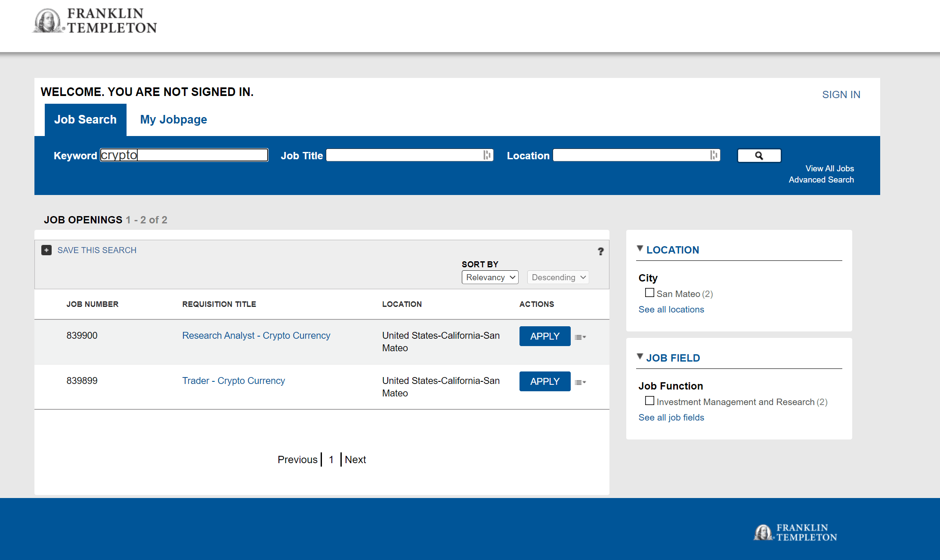Image resolution: width=940 pixels, height=560 pixels.
Task: Focus the Location input field
Action: pyautogui.click(x=636, y=155)
